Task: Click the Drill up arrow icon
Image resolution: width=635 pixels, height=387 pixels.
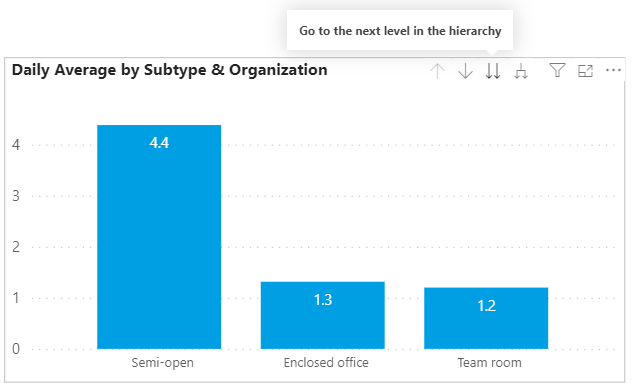Action: point(437,71)
